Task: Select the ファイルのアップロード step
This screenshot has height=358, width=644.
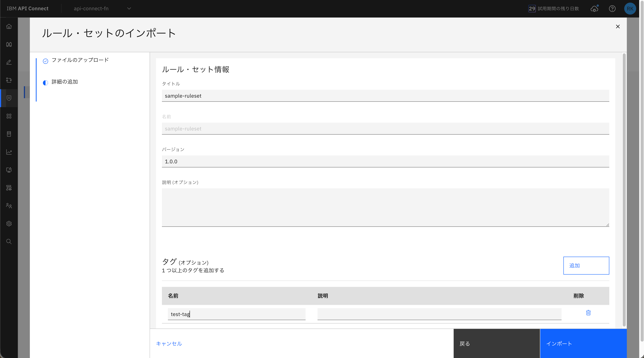Action: (80, 60)
